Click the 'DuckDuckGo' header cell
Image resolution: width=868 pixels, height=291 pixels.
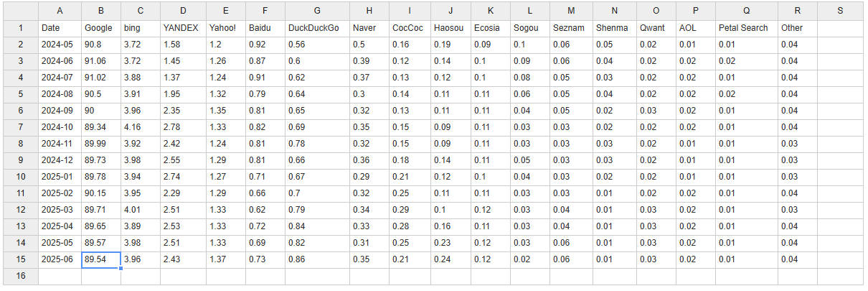(x=318, y=28)
